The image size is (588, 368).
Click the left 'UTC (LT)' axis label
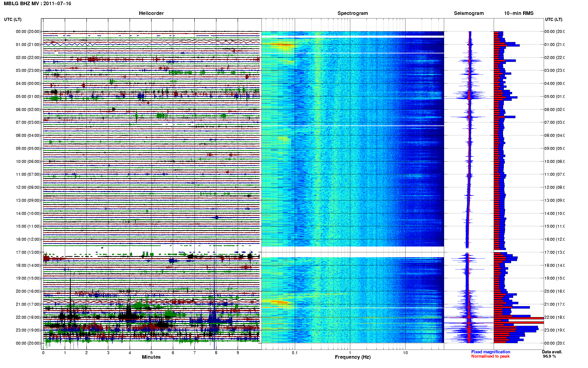(x=13, y=19)
